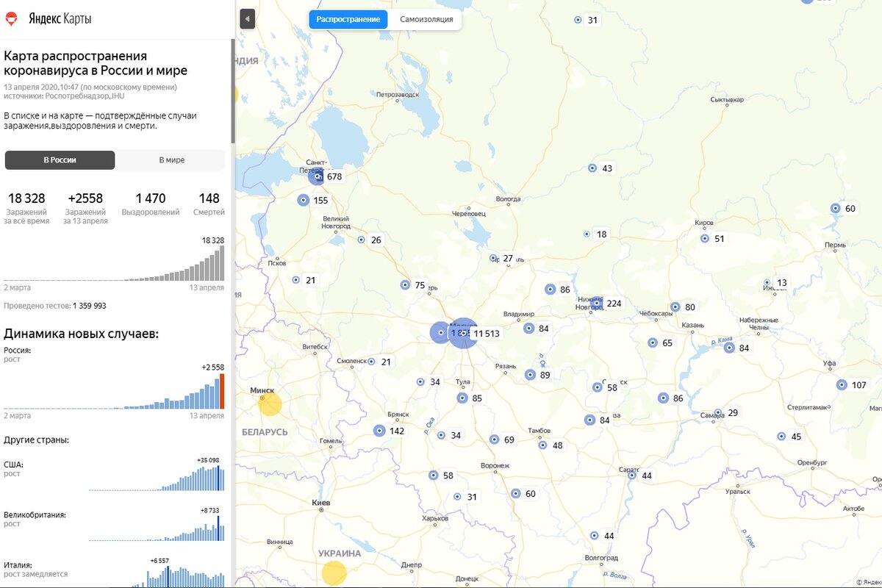Select the marker showing 142 near Bryansk
Screen dimensions: 882x588
379,430
